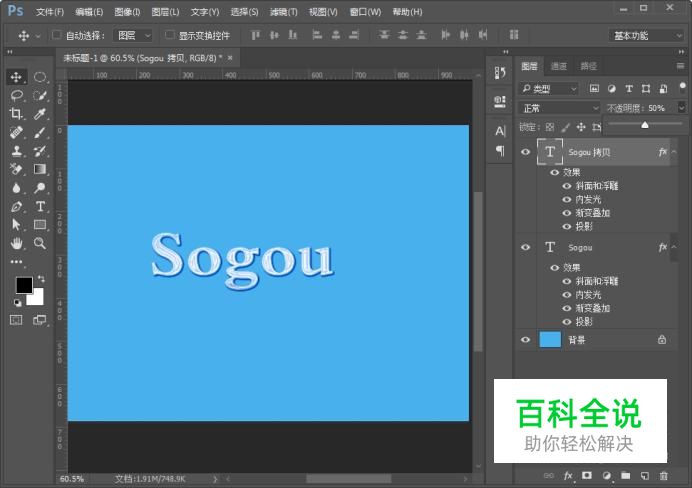692x488 pixels.
Task: Select the Crop tool
Action: [x=16, y=114]
